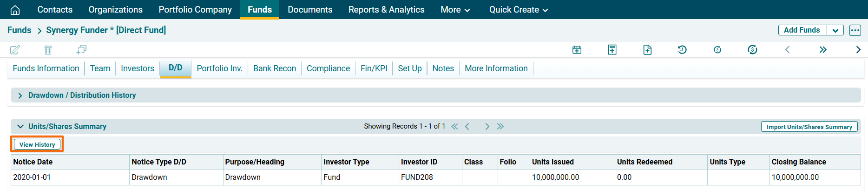Switch to the Investors tab
The height and width of the screenshot is (191, 868).
click(x=137, y=68)
